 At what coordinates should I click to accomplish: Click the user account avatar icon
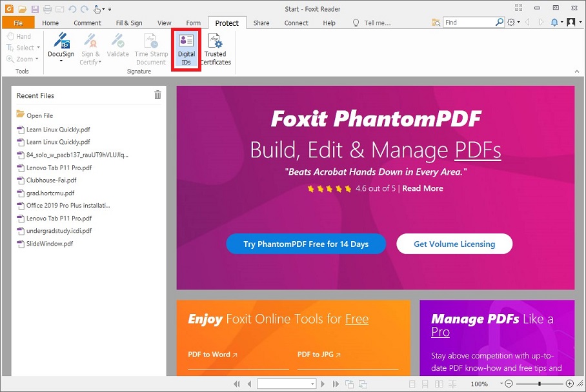coord(571,23)
